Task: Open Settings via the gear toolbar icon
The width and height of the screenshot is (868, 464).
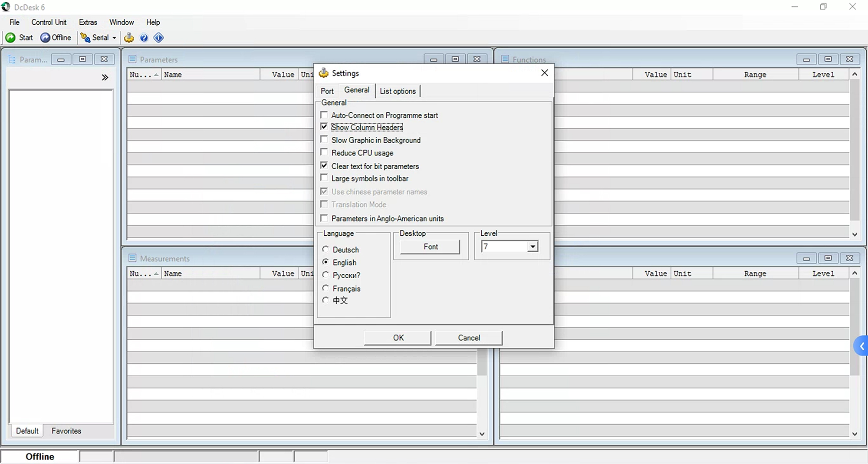Action: click(129, 38)
